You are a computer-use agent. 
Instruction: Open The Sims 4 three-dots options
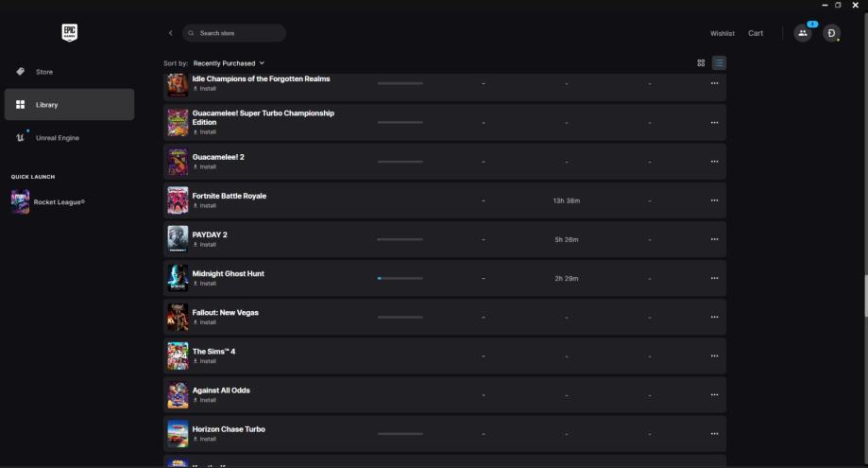point(714,355)
